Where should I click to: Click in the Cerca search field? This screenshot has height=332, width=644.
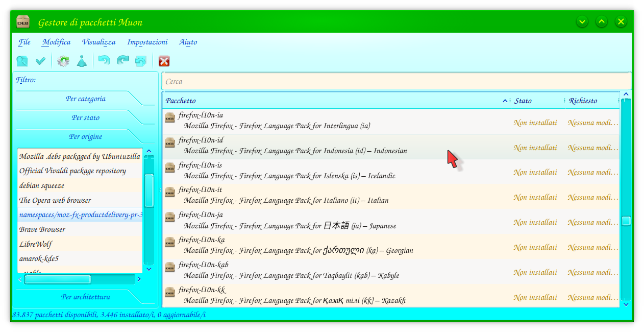click(x=397, y=81)
